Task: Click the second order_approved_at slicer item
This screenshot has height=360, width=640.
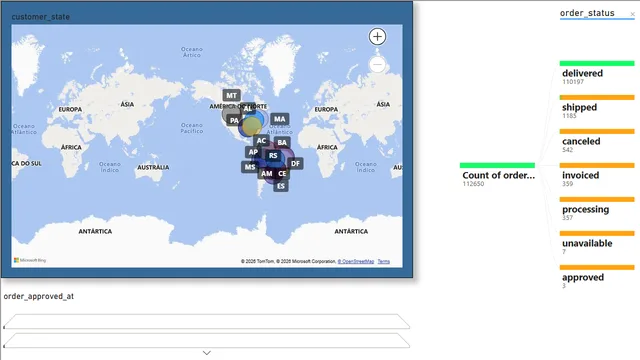Action: (x=207, y=340)
